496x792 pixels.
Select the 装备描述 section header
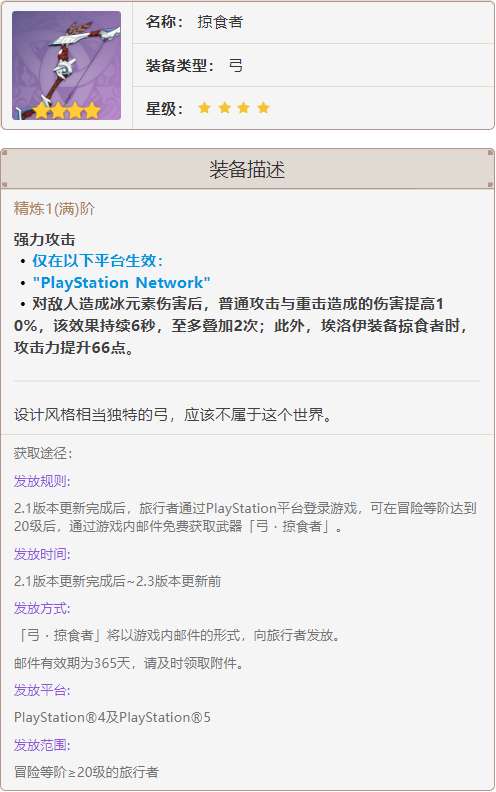(x=247, y=169)
